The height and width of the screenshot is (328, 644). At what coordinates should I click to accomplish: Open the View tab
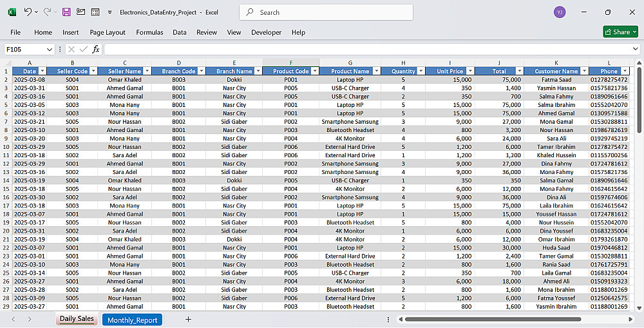234,32
